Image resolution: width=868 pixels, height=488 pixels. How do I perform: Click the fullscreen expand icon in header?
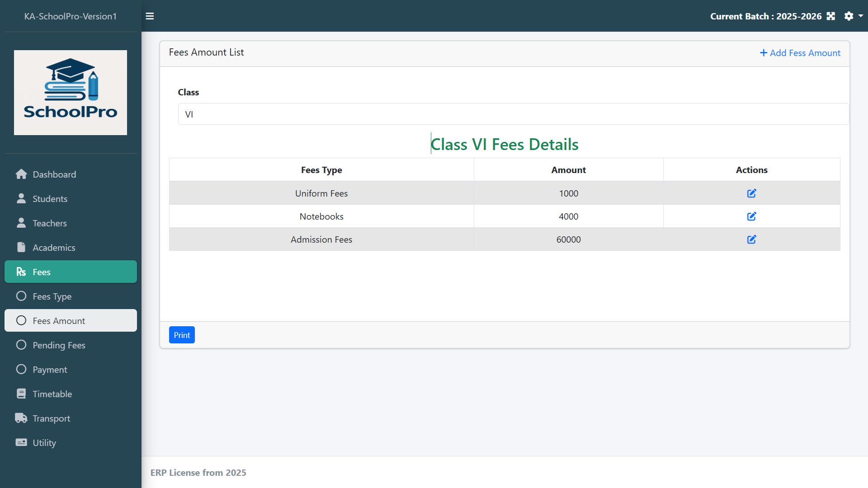pos(830,16)
